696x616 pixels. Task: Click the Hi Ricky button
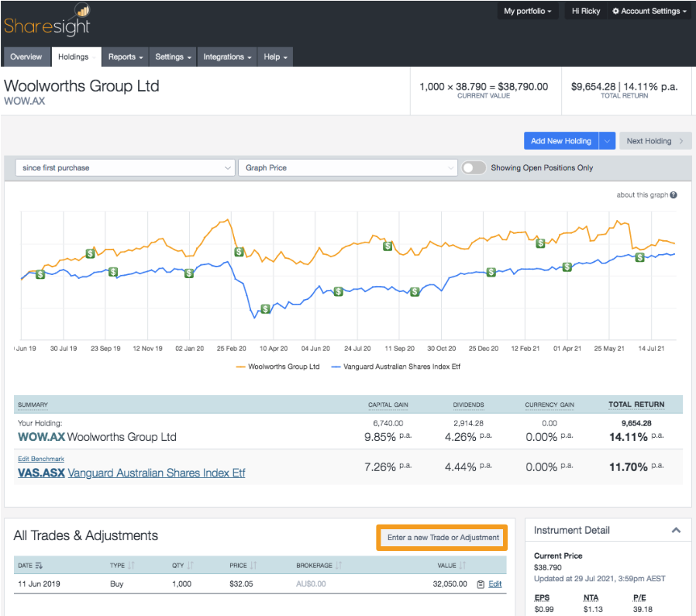click(x=585, y=11)
